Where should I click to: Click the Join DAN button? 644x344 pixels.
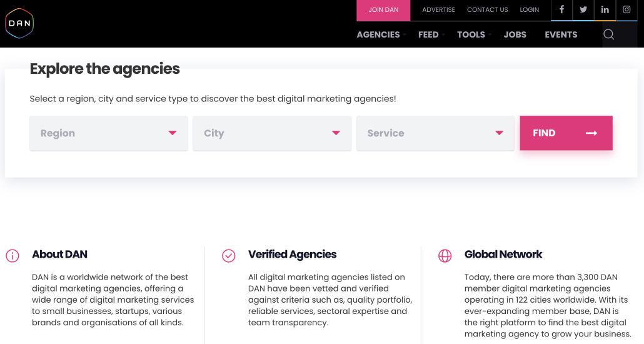coord(383,10)
